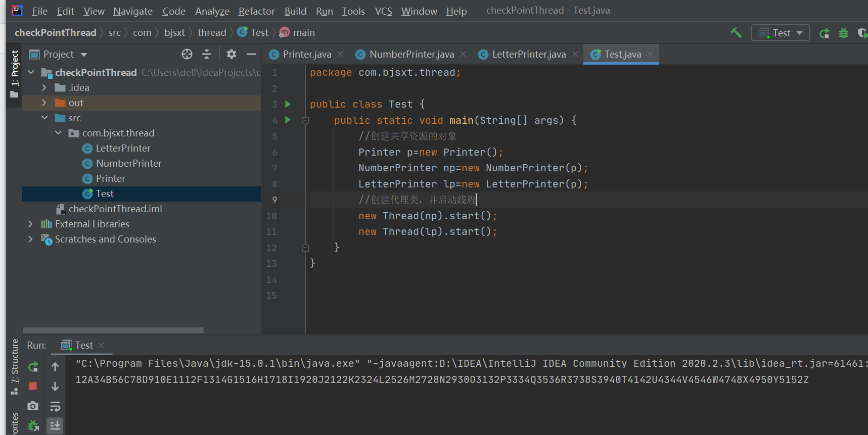Toggle soft-wrap in the Run console
Viewport: 868px width, 435px height.
(55, 406)
